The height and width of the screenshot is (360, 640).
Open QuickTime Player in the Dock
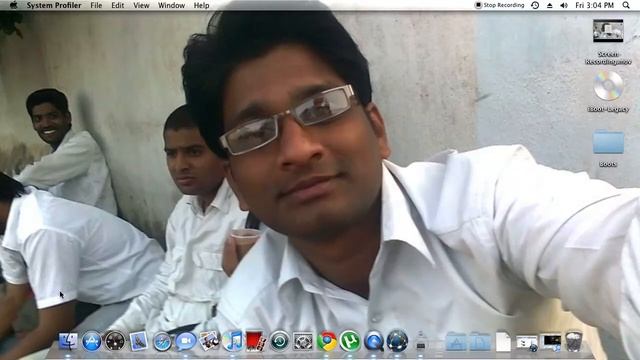tap(373, 341)
